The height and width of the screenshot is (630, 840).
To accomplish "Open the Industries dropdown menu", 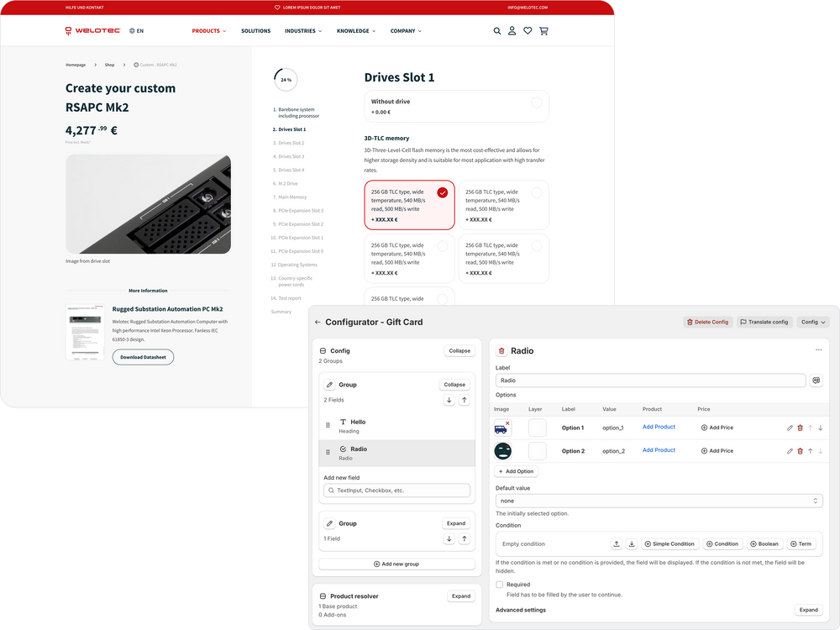I will click(x=303, y=31).
